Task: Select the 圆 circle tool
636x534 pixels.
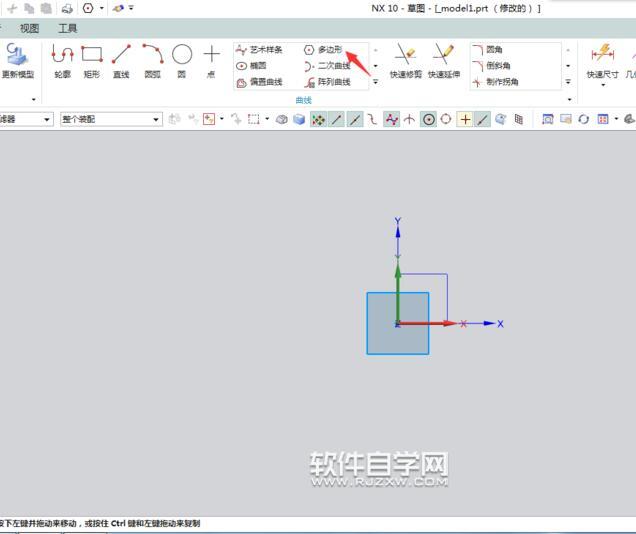Action: [x=182, y=61]
